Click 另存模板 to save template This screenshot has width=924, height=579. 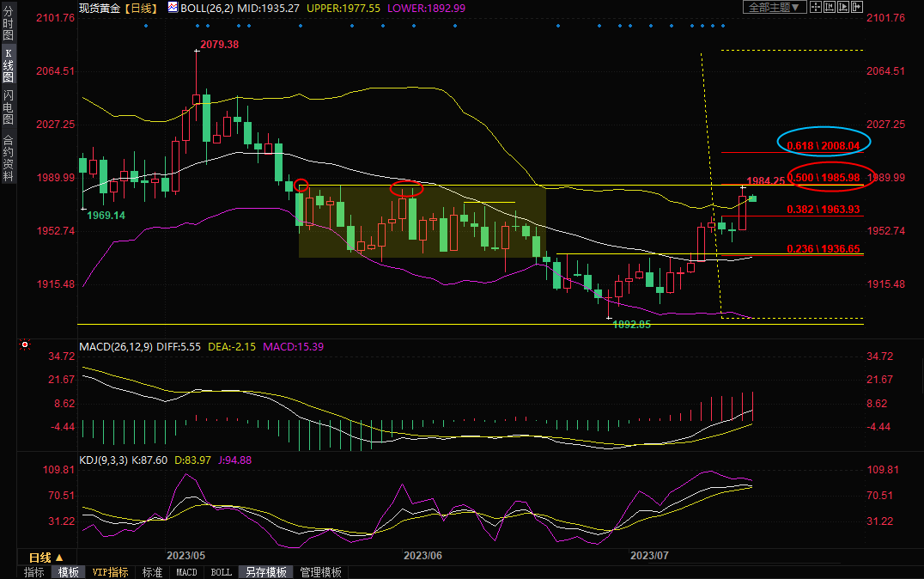click(x=265, y=572)
